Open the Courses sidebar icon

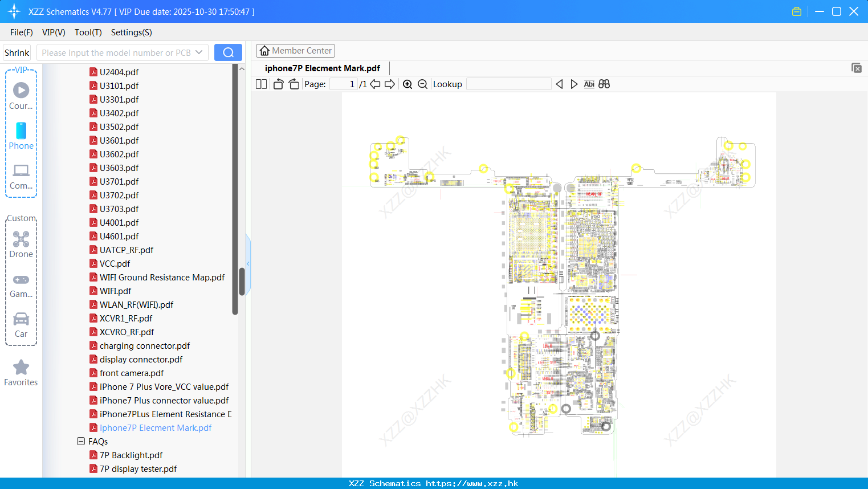21,96
